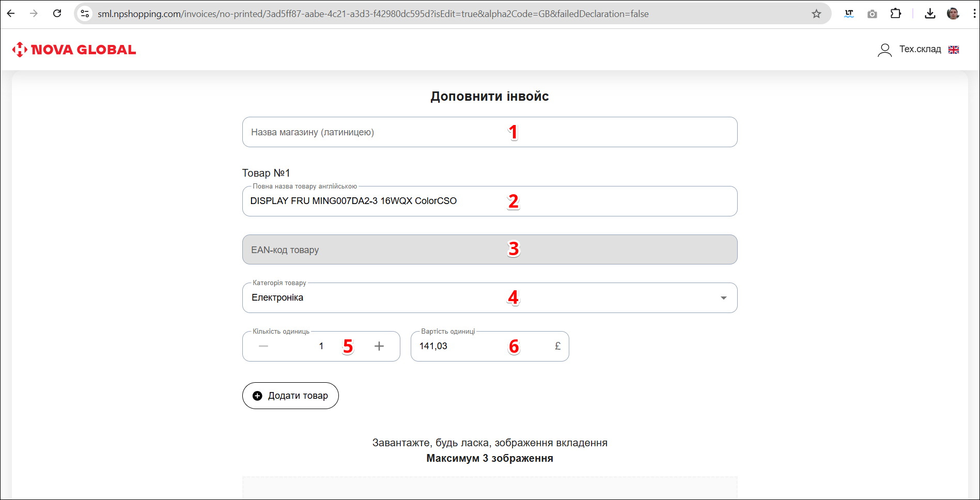The image size is (980, 500).
Task: Reload the page
Action: (57, 13)
